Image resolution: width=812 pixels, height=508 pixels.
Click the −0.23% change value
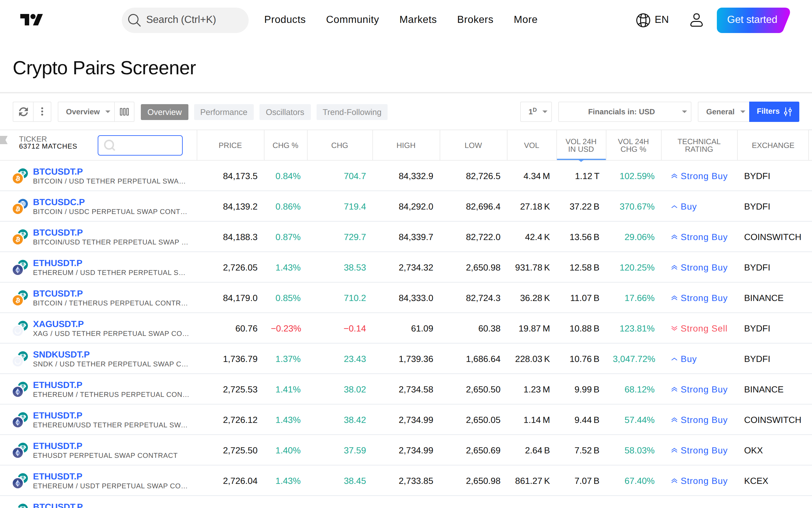tap(286, 328)
